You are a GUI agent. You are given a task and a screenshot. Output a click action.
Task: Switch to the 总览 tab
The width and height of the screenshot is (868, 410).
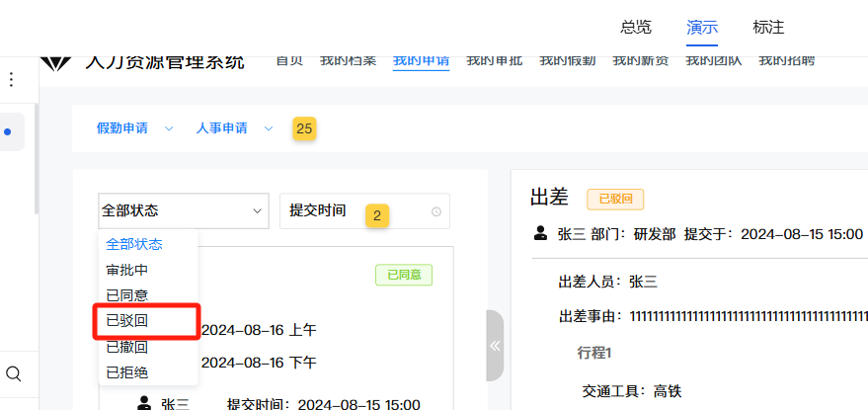pos(636,27)
